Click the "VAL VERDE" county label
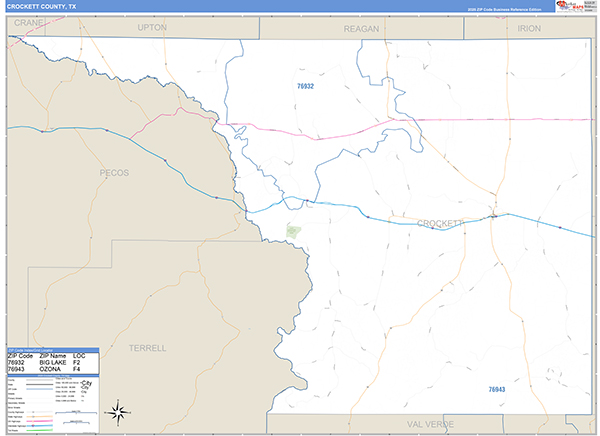600x436 pixels. click(430, 424)
